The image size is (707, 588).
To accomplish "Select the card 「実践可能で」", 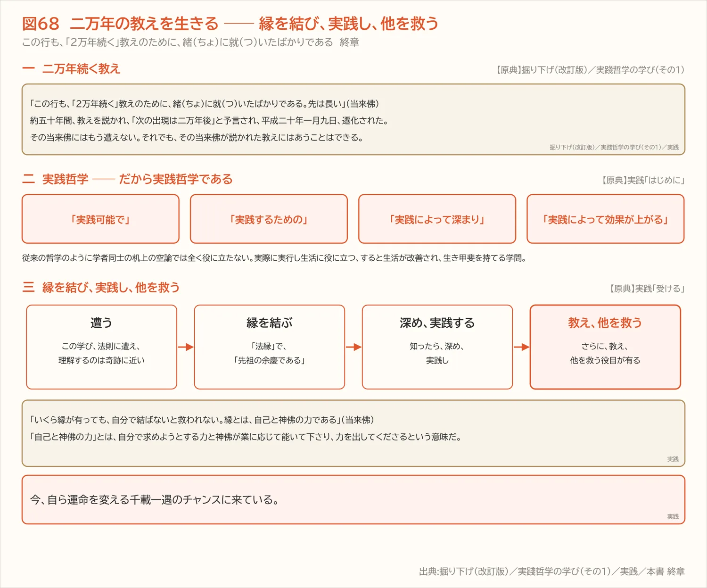I will click(100, 219).
